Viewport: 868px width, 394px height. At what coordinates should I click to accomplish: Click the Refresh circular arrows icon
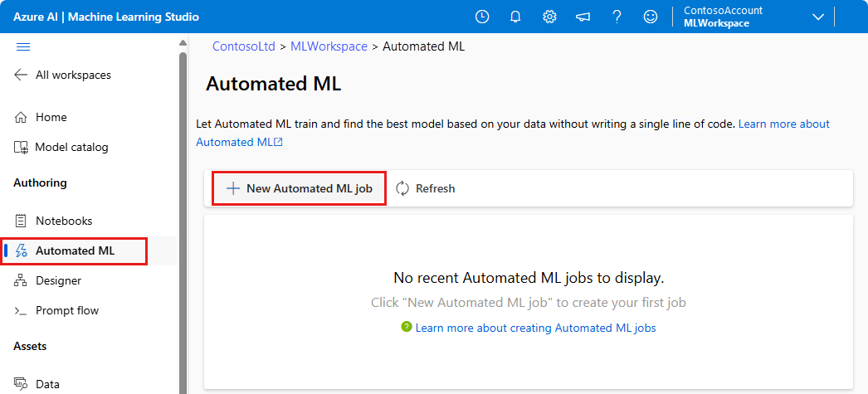402,188
